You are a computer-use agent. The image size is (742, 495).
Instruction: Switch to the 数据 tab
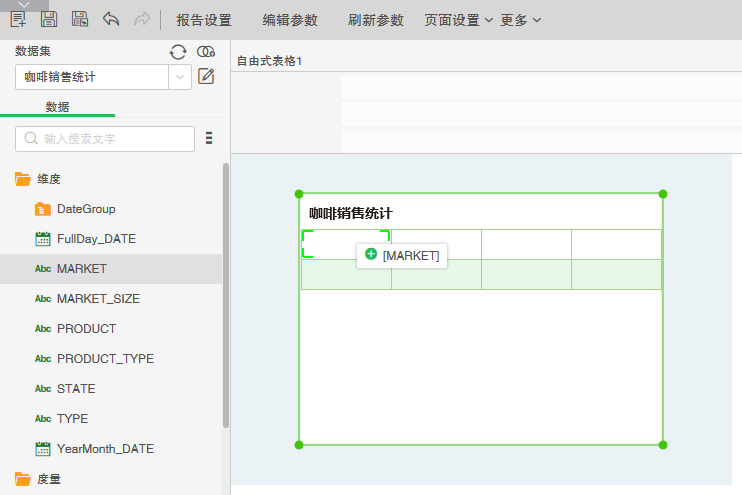pyautogui.click(x=57, y=107)
